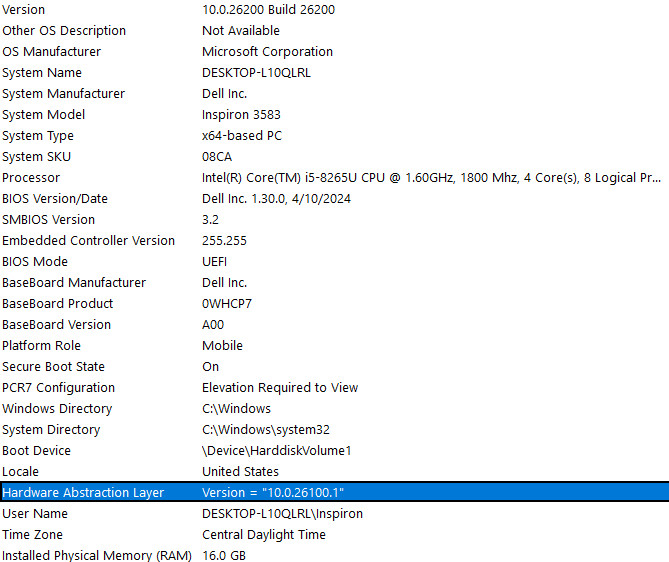Screen dimensions: 669x562
Task: Select the System Name item
Action: point(42,72)
